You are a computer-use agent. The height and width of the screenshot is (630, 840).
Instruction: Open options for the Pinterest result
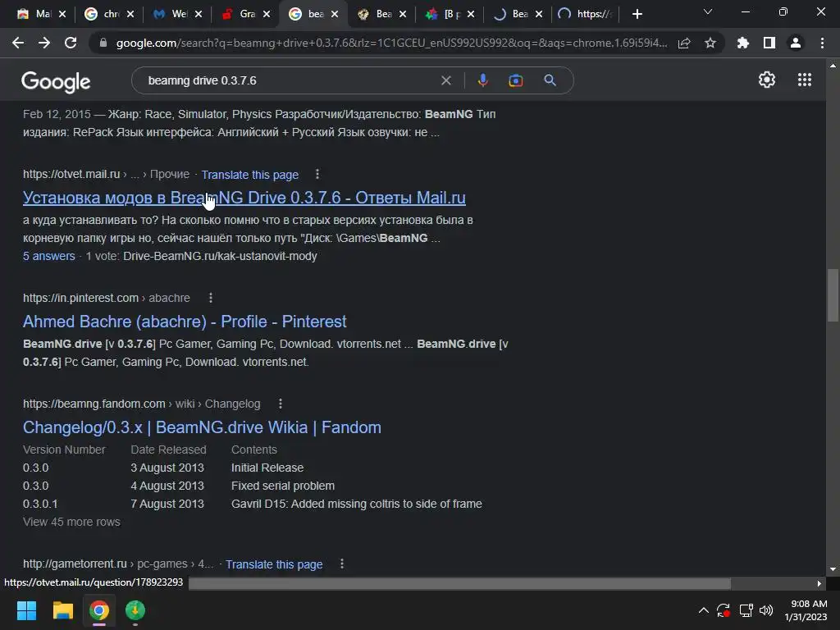[x=211, y=297]
